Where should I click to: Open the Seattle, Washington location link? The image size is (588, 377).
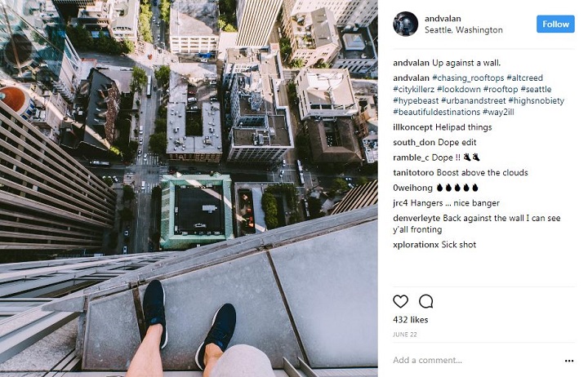coord(464,30)
